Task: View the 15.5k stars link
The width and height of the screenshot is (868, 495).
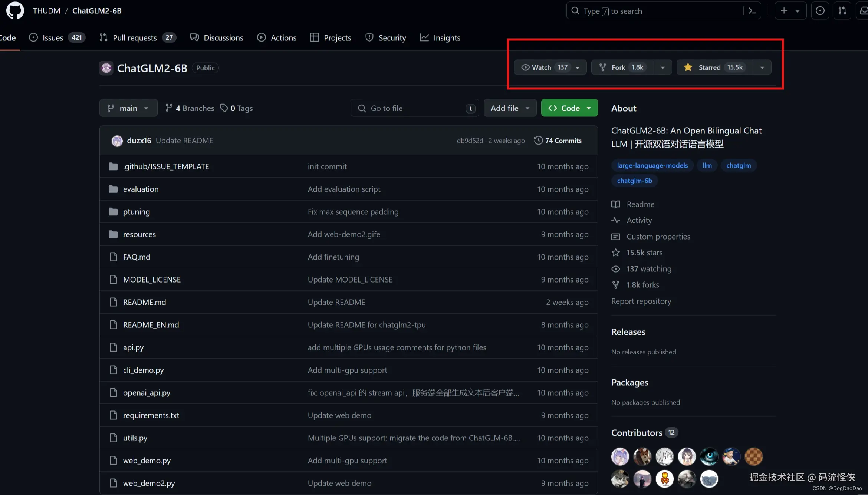Action: (637, 253)
